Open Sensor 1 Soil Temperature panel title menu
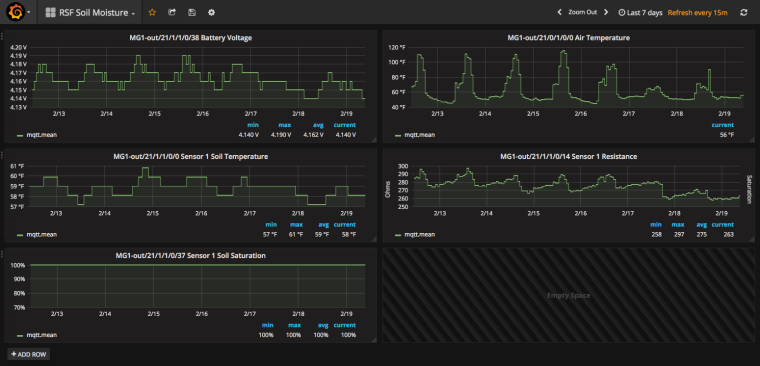The height and width of the screenshot is (366, 760). (x=190, y=157)
